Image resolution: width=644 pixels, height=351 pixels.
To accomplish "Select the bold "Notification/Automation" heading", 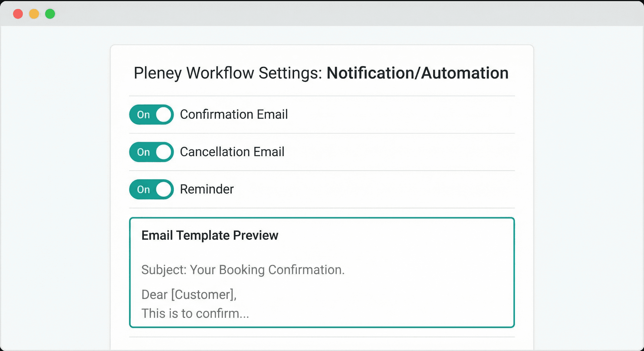I will [417, 73].
